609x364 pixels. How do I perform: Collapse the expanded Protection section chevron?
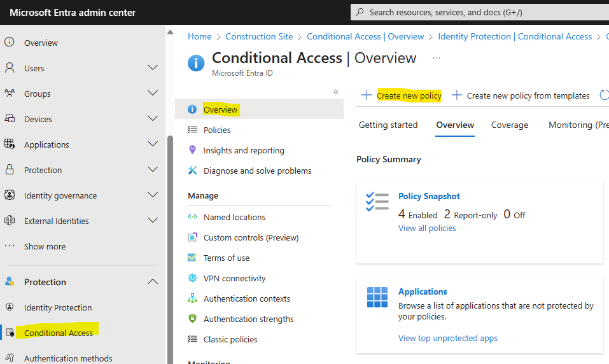(x=153, y=281)
